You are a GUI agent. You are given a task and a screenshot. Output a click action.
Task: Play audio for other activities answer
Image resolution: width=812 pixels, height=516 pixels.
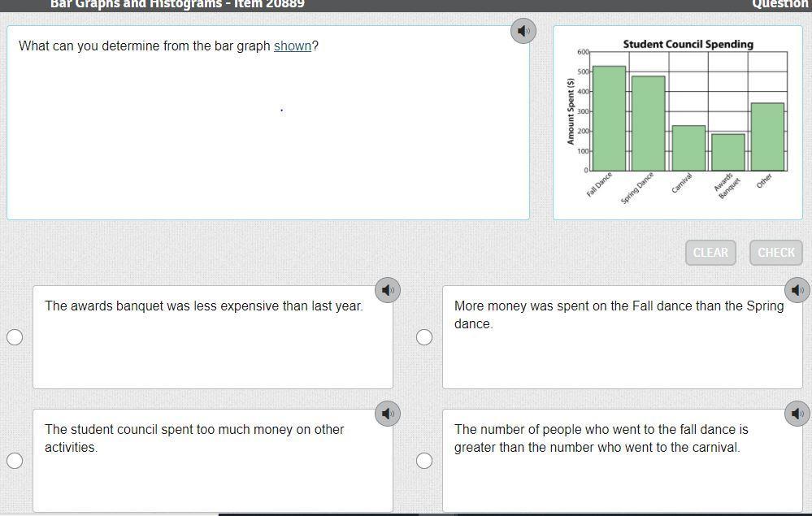[388, 414]
